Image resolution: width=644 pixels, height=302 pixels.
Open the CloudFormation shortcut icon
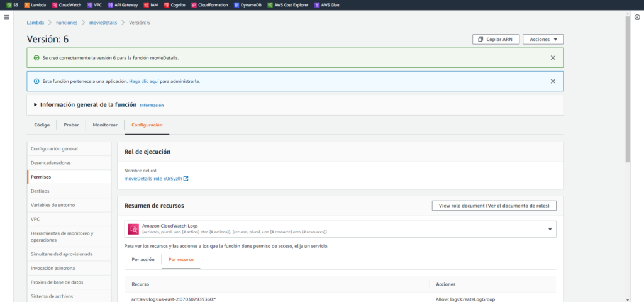point(194,5)
